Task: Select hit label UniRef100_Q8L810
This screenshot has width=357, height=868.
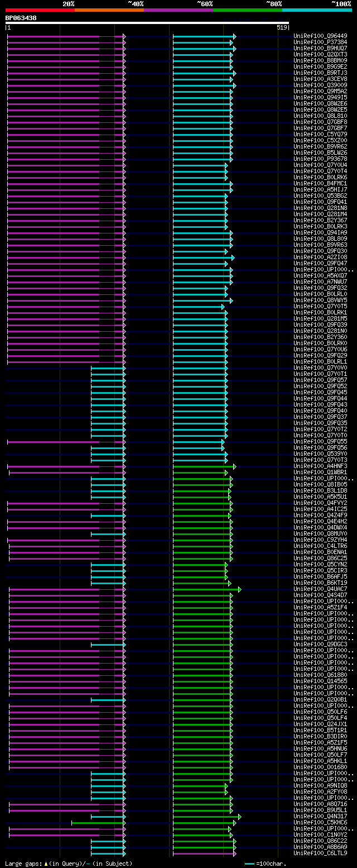Action: [x=320, y=116]
